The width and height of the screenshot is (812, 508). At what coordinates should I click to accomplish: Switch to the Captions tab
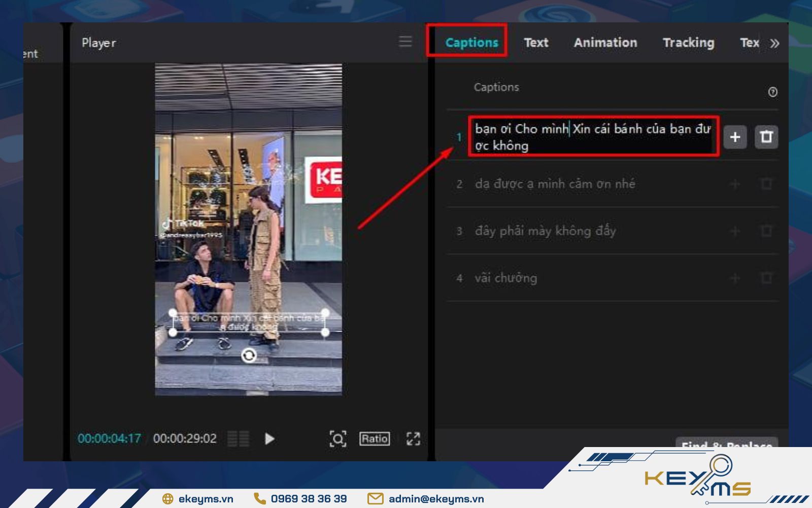pos(471,43)
